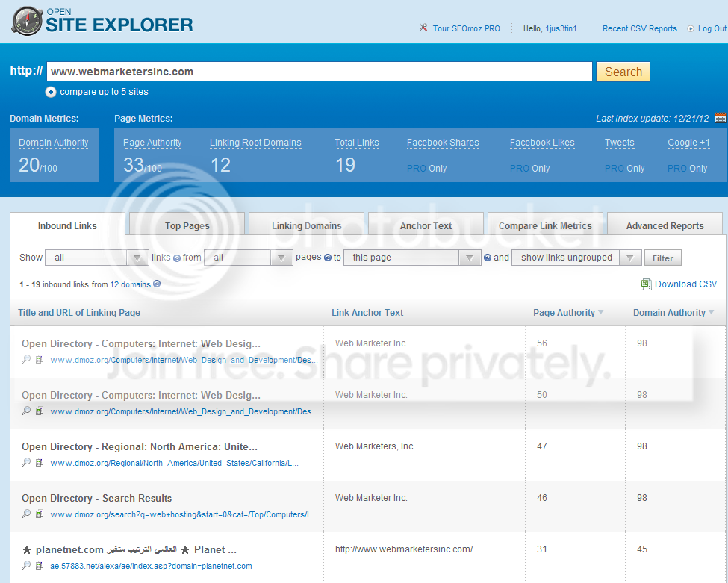The width and height of the screenshot is (728, 583).
Task: Click 'Title and URL of Linking Page' header
Action: point(79,312)
